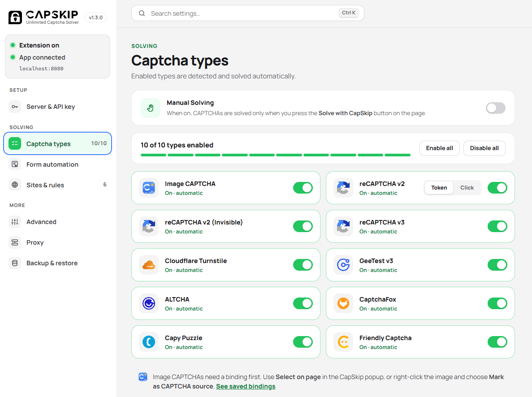The image size is (532, 397).
Task: Select Click mode for reCAPTCHA v2
Action: 467,188
